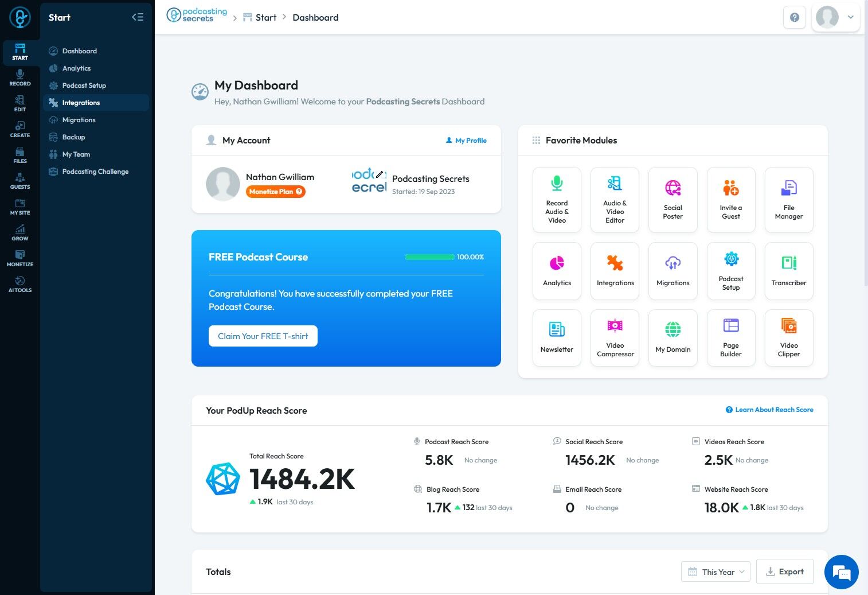This screenshot has height=595, width=868.
Task: Open the Guests section in the left rail
Action: pyautogui.click(x=20, y=181)
